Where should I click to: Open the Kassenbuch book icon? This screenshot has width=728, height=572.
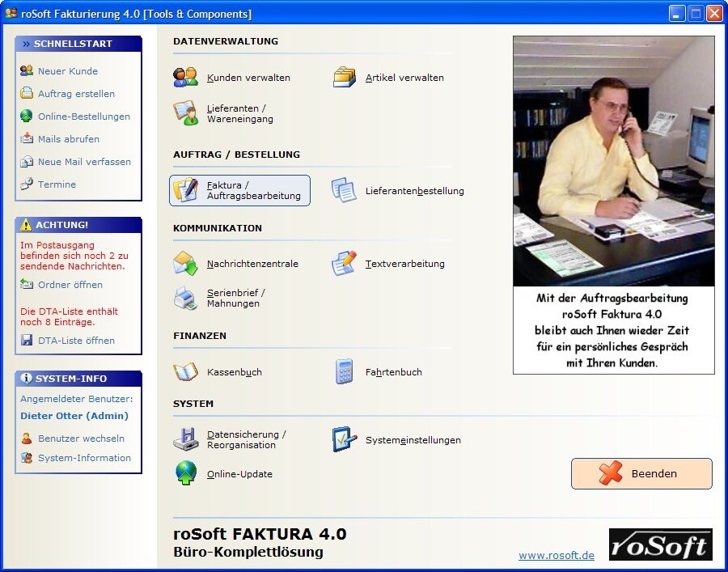click(x=186, y=371)
